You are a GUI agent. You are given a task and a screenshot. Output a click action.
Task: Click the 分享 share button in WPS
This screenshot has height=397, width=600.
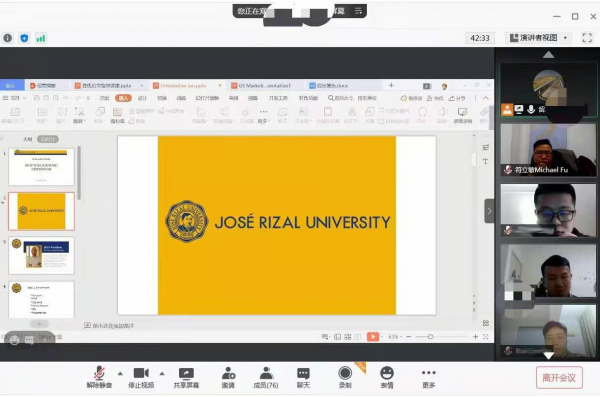point(457,98)
